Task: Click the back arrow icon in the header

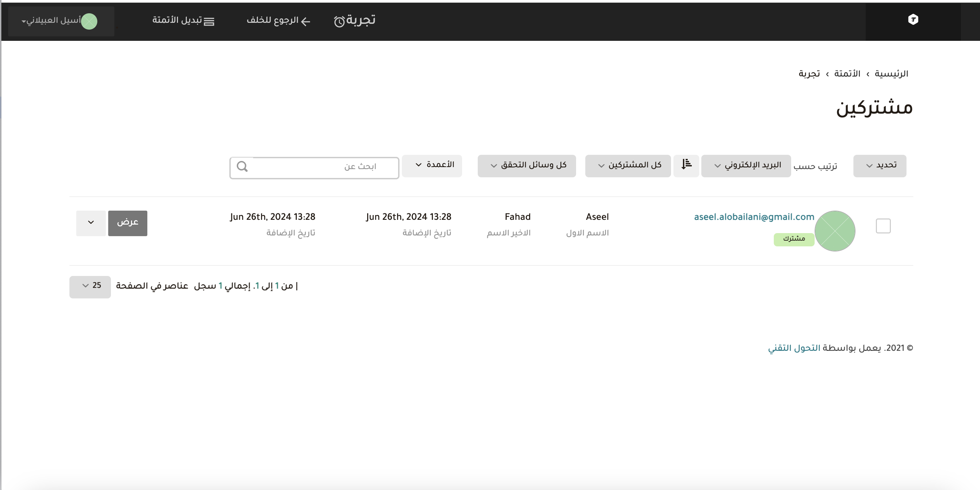Action: 306,21
